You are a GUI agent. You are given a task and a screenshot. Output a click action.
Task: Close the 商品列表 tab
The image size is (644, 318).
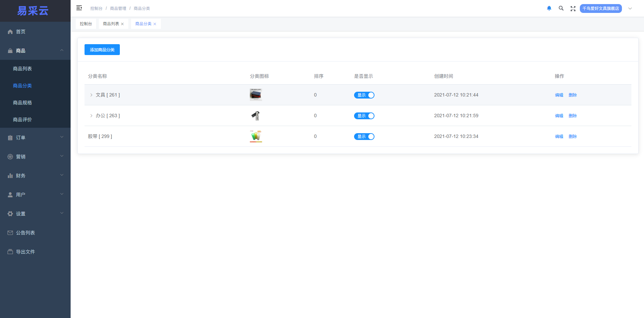[123, 24]
